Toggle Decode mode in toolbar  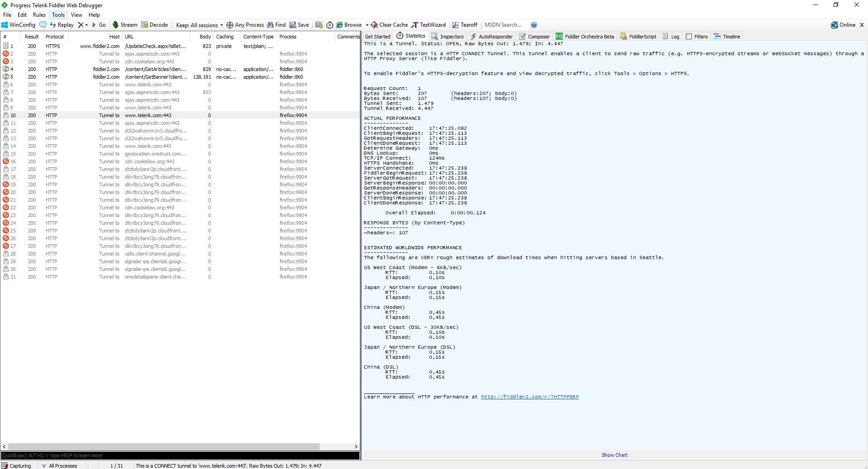click(x=155, y=25)
